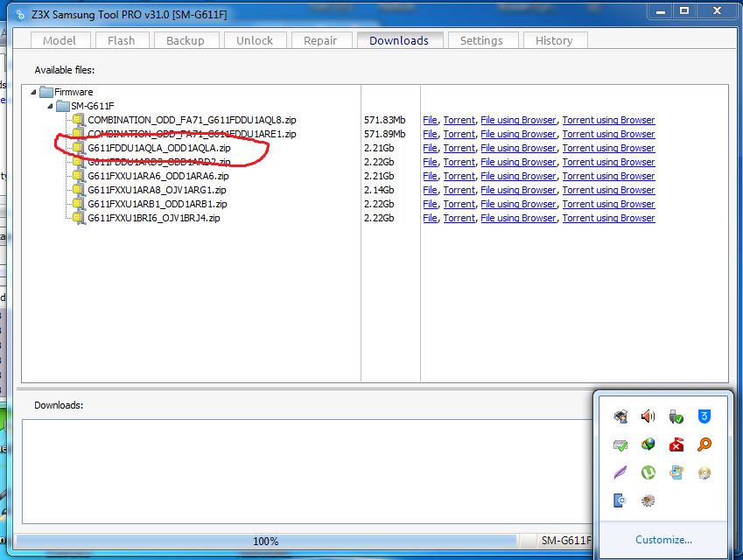The width and height of the screenshot is (743, 560).
Task: Click the Z3X app icon in title bar
Action: (20, 15)
